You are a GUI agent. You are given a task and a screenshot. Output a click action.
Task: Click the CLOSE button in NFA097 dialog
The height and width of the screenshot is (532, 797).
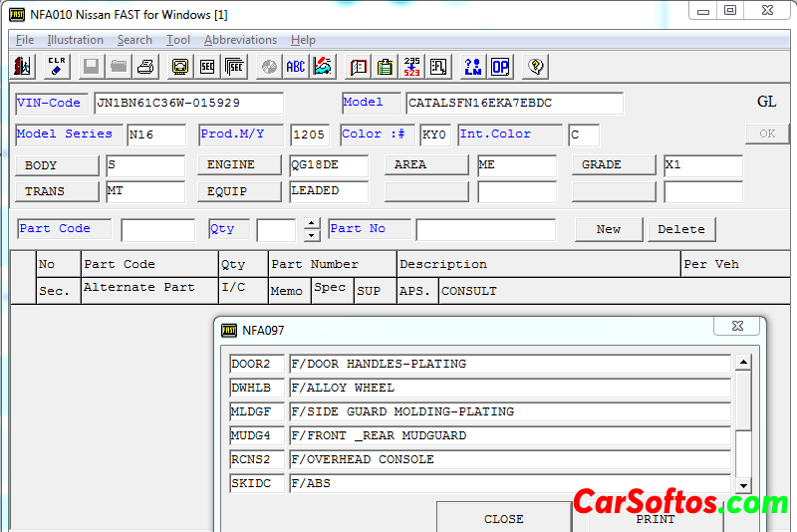503,518
